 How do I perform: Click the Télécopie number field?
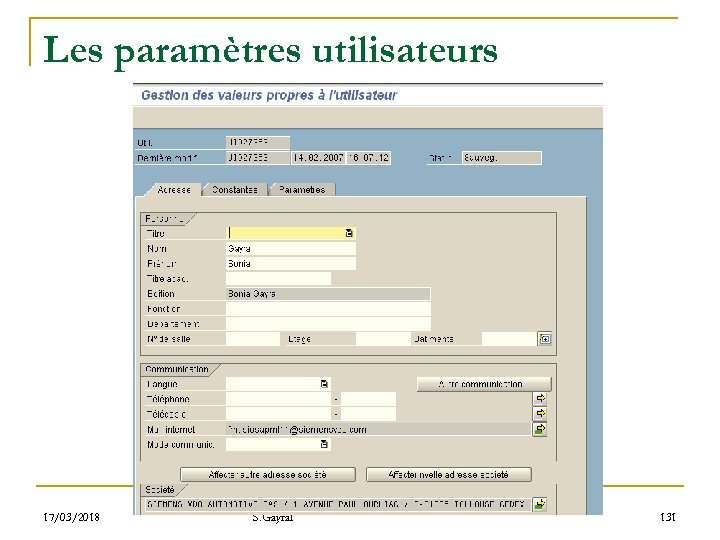tap(278, 414)
